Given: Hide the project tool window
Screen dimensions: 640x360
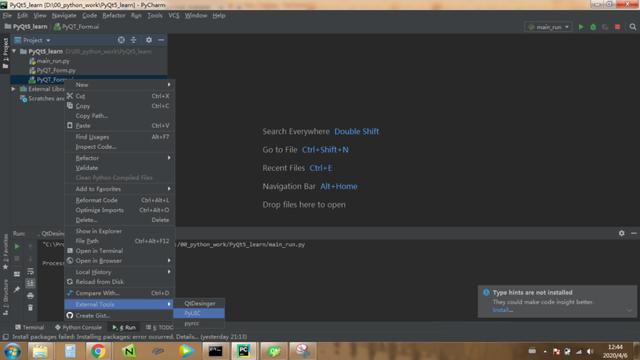Looking at the screenshot, I should tap(161, 40).
